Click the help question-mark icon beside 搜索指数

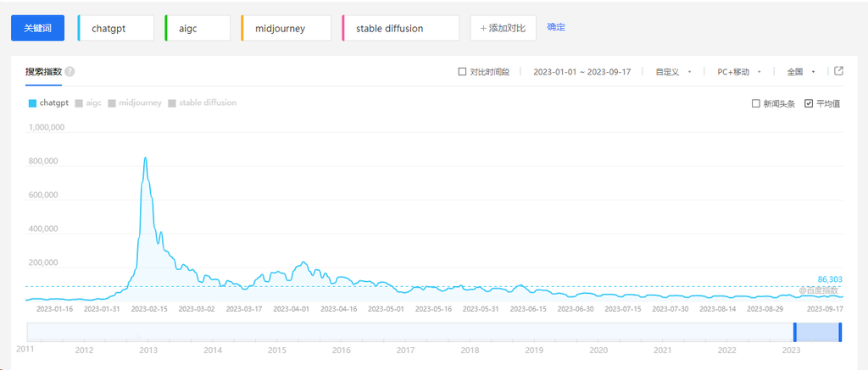tap(70, 72)
